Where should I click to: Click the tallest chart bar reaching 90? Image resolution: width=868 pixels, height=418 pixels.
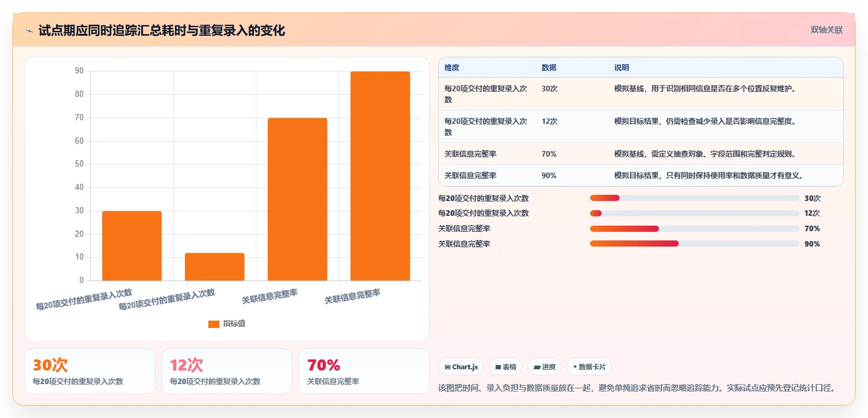(380, 176)
